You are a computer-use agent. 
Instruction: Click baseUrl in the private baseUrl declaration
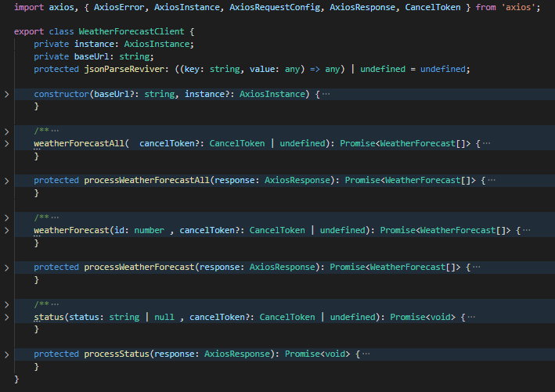pos(92,56)
